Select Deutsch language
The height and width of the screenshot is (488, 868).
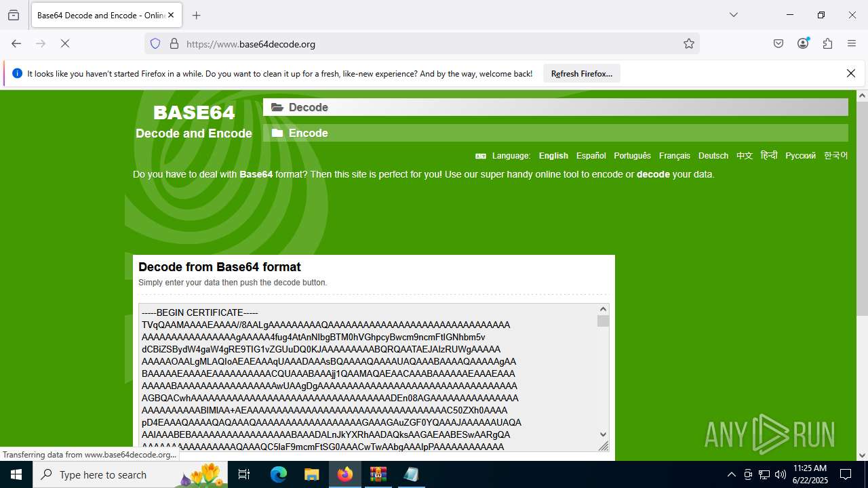(x=713, y=156)
